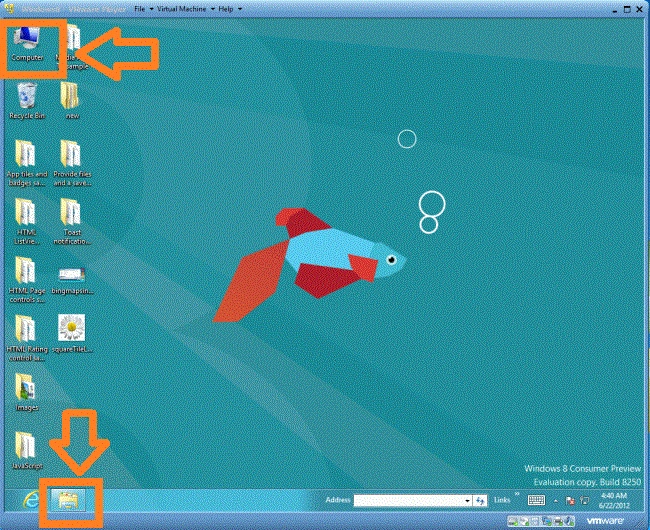Open the VMware Player File menu
The image size is (650, 530).
pyautogui.click(x=143, y=9)
